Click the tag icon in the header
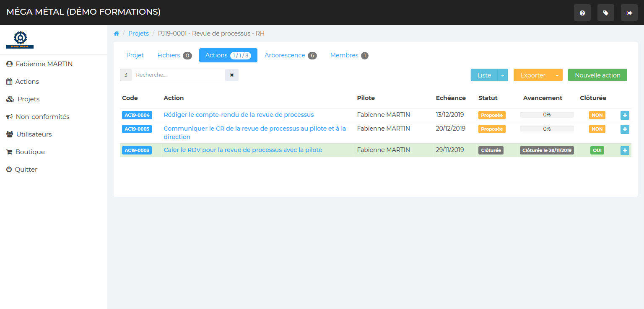This screenshot has width=644, height=309. point(605,13)
